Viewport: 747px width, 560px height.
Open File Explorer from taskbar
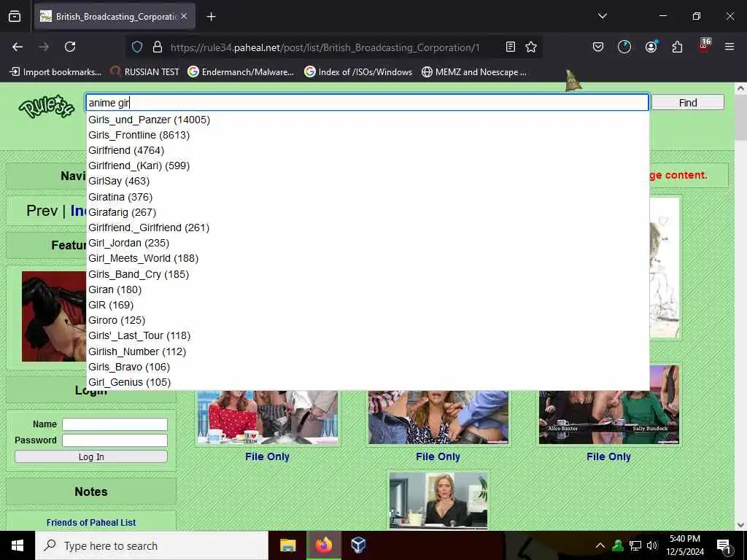(x=287, y=545)
